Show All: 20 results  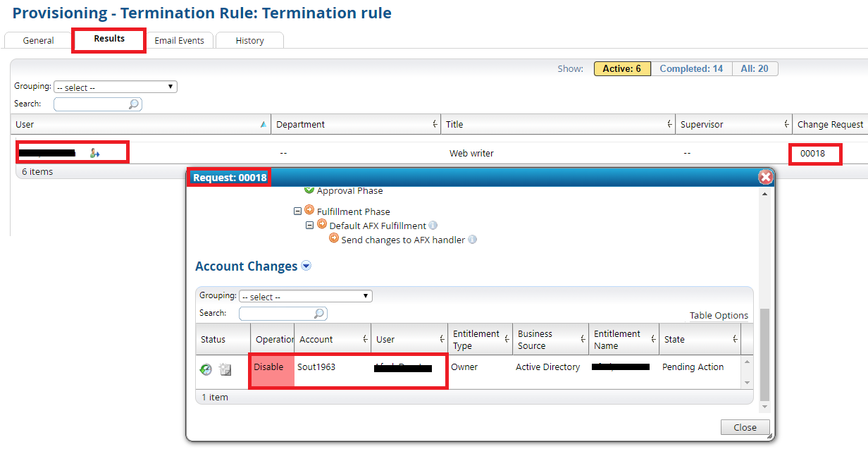click(x=754, y=68)
